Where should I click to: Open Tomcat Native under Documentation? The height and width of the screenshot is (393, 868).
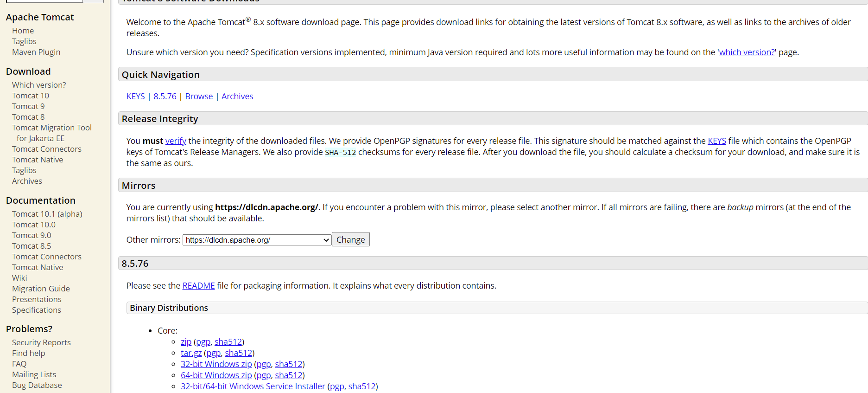pyautogui.click(x=38, y=267)
